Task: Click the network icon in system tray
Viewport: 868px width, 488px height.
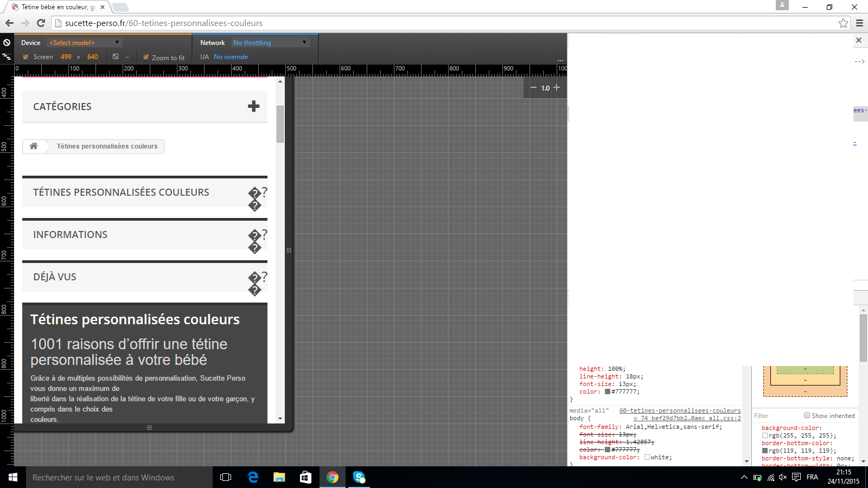Action: point(771,477)
